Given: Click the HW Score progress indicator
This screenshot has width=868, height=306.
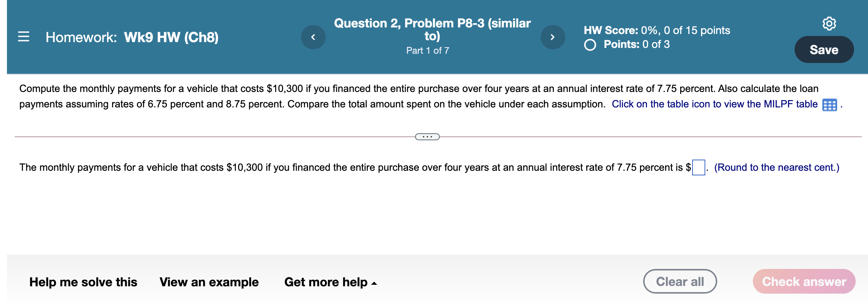Looking at the screenshot, I should tap(657, 30).
